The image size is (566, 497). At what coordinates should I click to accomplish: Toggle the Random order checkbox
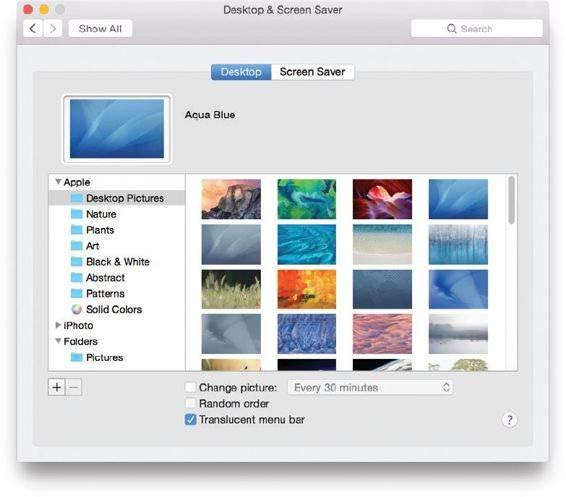(191, 403)
